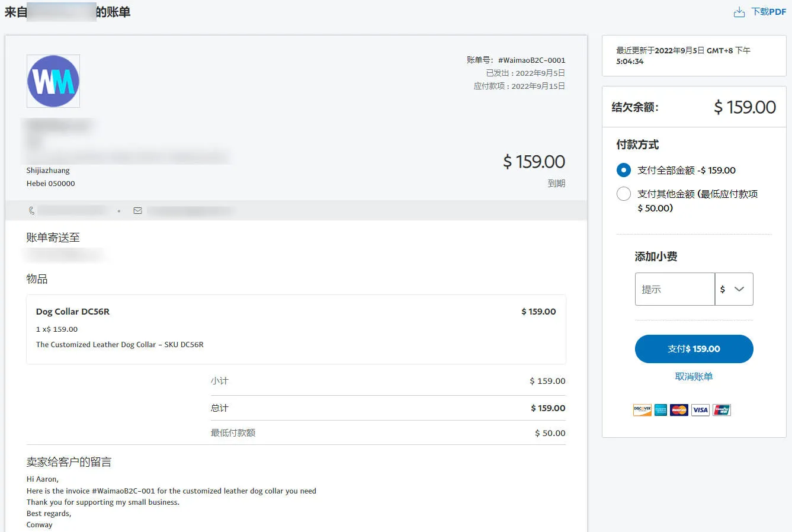Select 支付其他金额 radio option
This screenshot has height=532, width=792.
624,194
